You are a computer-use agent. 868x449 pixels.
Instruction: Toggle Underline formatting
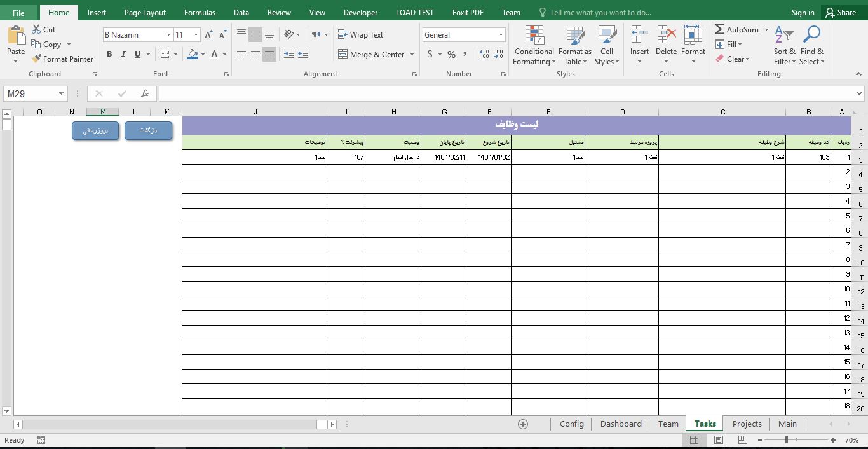pyautogui.click(x=137, y=54)
